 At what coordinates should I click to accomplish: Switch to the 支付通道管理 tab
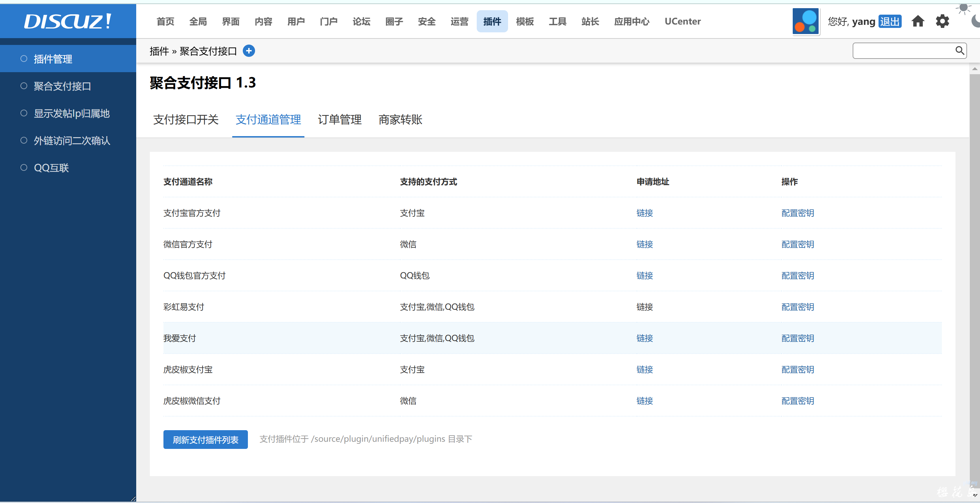click(x=268, y=120)
